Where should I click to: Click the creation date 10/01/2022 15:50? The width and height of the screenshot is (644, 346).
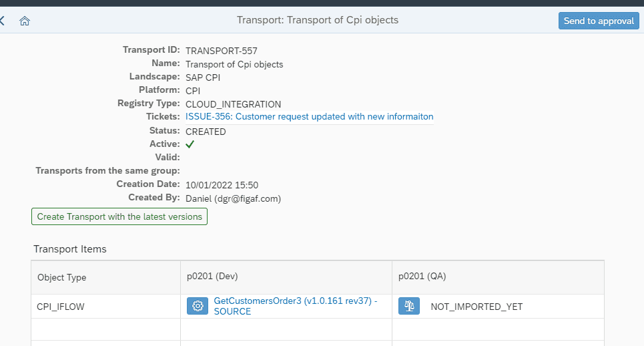(222, 185)
